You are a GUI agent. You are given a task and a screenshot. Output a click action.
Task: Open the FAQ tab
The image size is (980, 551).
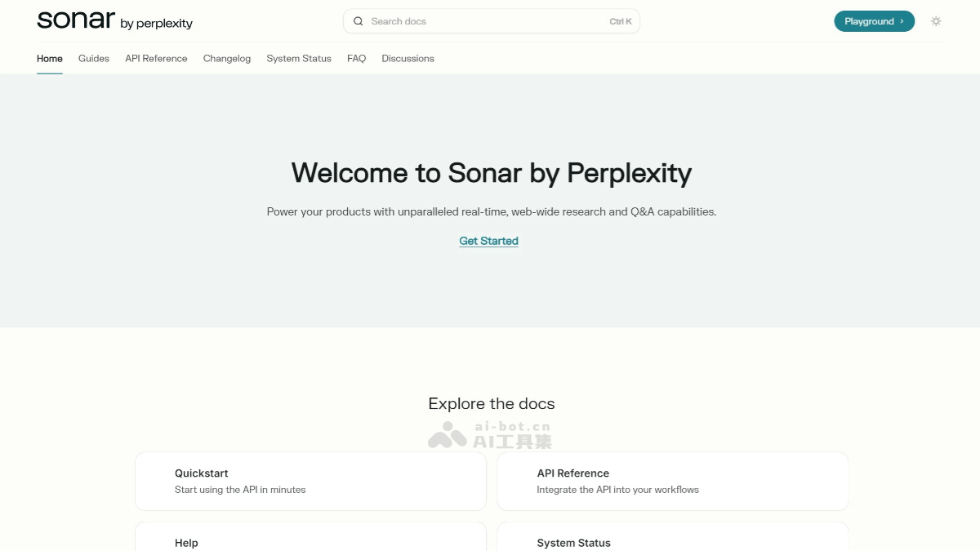(x=356, y=58)
